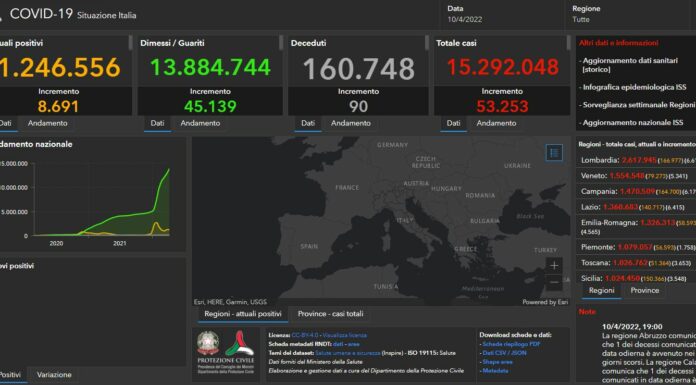696x385 pixels.
Task: Switch to Andamento under Dimessi / Guariti
Action: tap(200, 123)
